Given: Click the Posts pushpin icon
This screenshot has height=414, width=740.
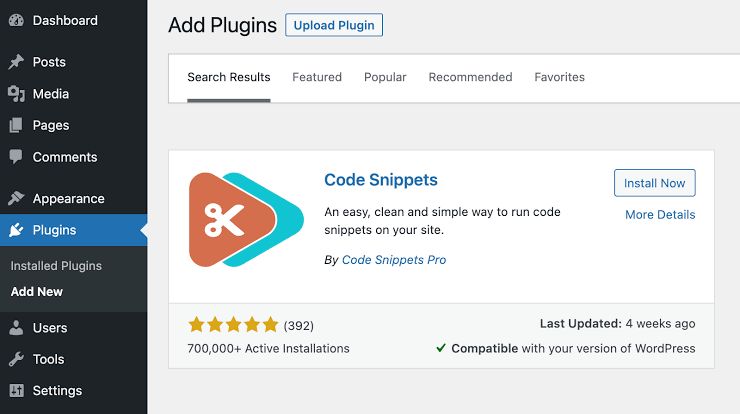Looking at the screenshot, I should tap(16, 62).
